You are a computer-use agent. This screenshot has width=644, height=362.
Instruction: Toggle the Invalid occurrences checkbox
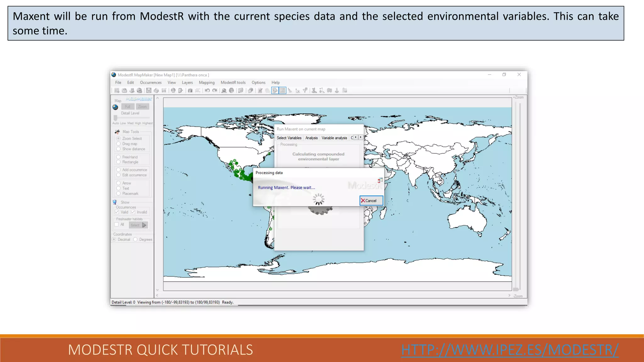133,212
